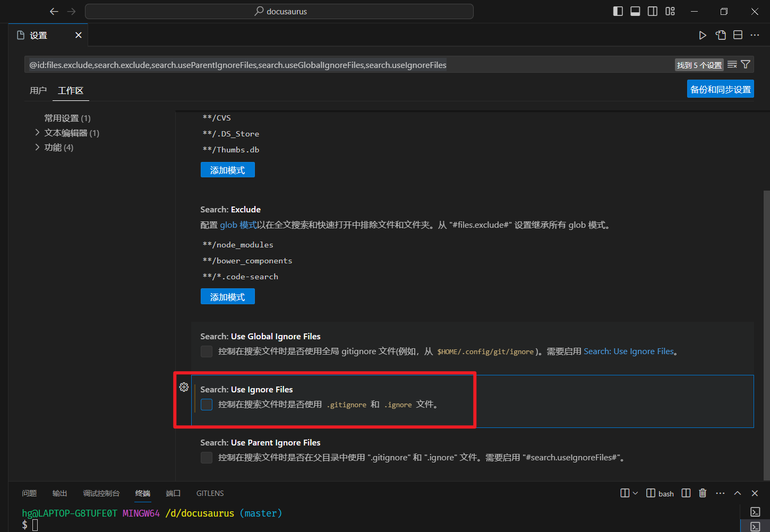Open the glob 模式 link
770x532 pixels.
238,225
